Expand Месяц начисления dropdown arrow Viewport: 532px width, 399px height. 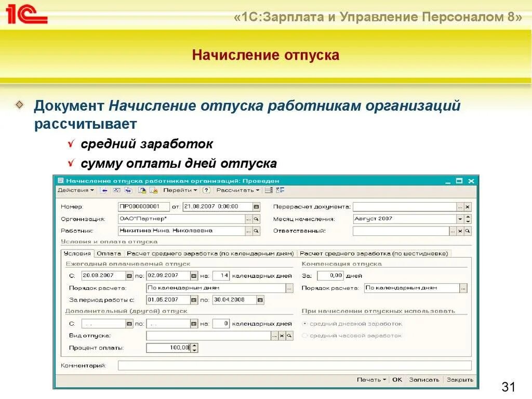coord(460,219)
